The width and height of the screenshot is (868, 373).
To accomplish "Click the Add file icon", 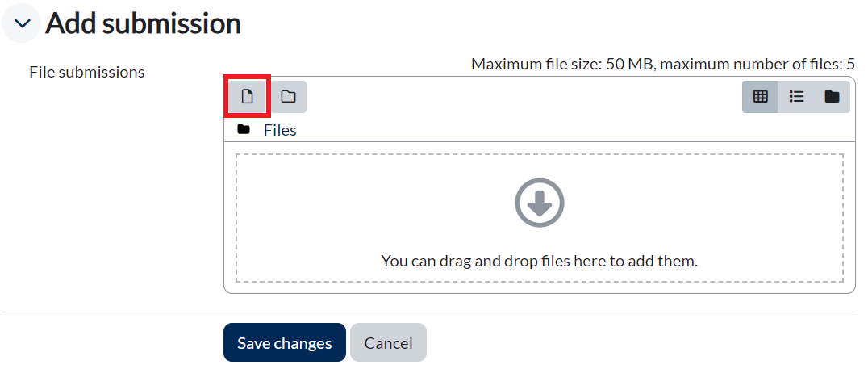I will [248, 97].
